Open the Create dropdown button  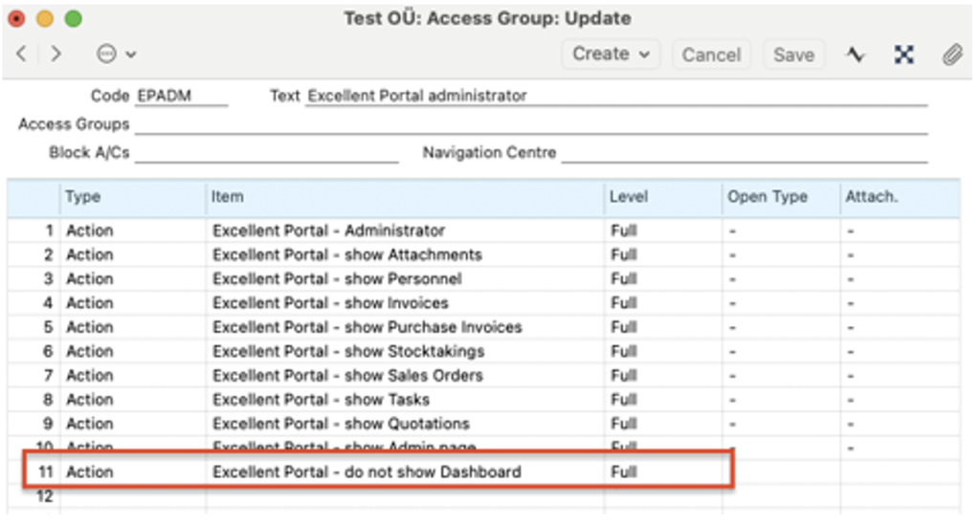(x=611, y=55)
